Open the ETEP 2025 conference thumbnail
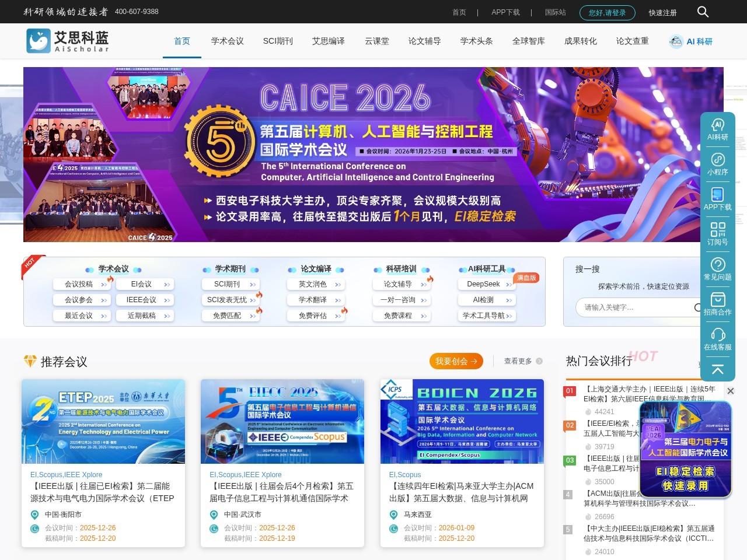 [103, 421]
